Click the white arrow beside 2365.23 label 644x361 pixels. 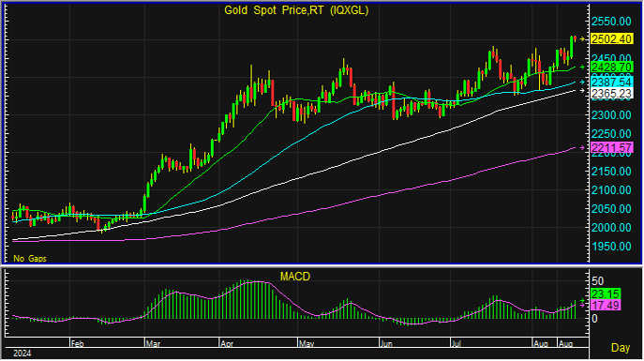582,90
